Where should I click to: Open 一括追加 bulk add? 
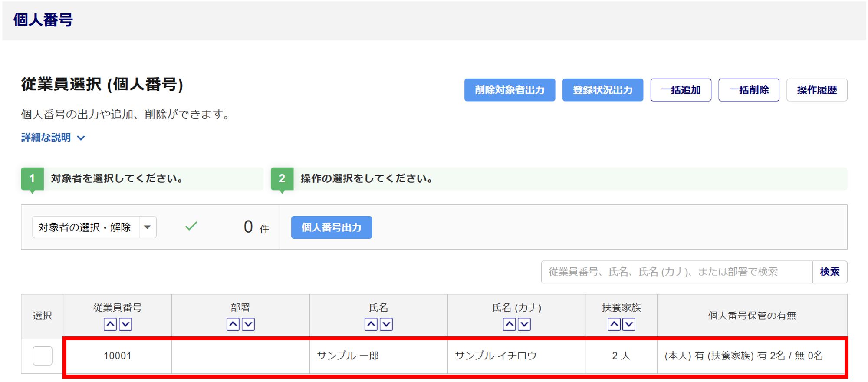click(x=681, y=90)
